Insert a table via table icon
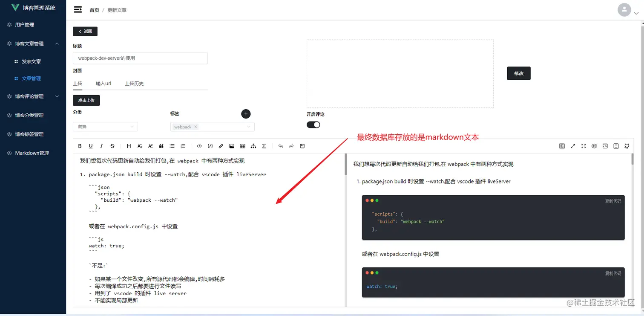The image size is (644, 316). click(243, 146)
